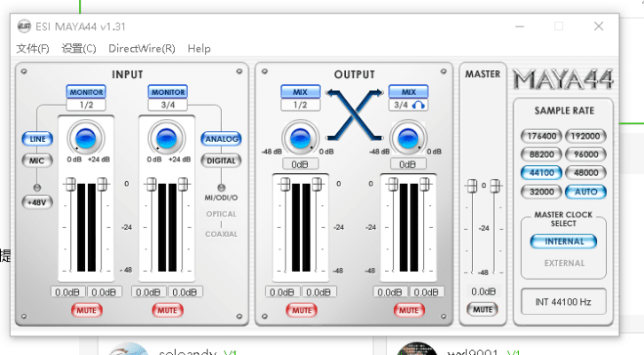Toggle +48V phantom power
Screen dimensions: 644x355
pyautogui.click(x=36, y=201)
